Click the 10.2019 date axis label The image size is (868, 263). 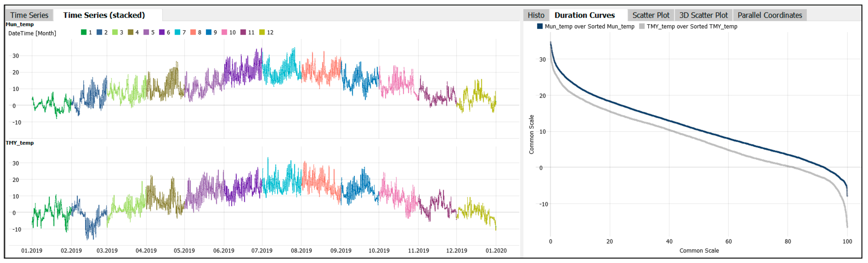pos(379,251)
